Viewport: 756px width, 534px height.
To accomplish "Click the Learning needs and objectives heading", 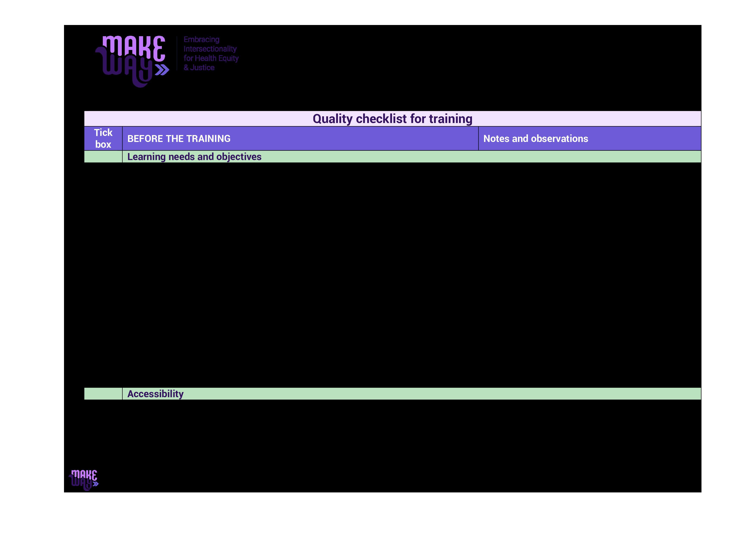I will (x=194, y=157).
